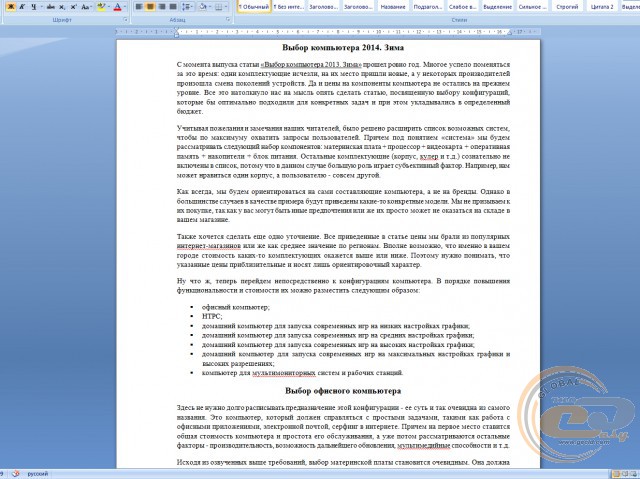Toggle underline formatting (Ч)
The image size is (640, 479).
pyautogui.click(x=33, y=7)
